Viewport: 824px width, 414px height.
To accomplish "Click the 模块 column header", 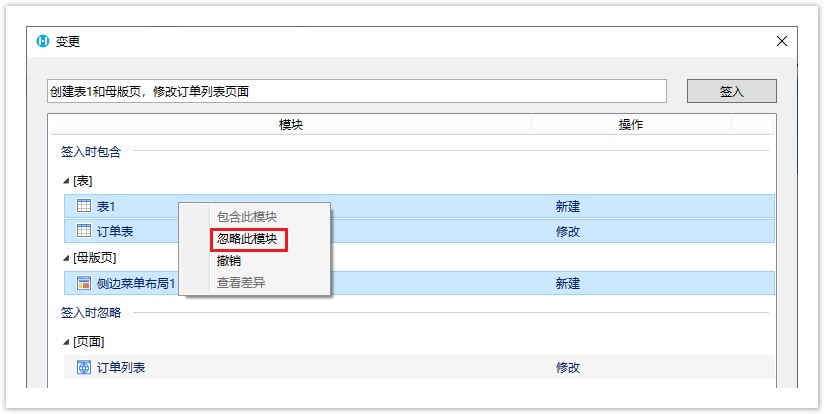I will pyautogui.click(x=290, y=125).
